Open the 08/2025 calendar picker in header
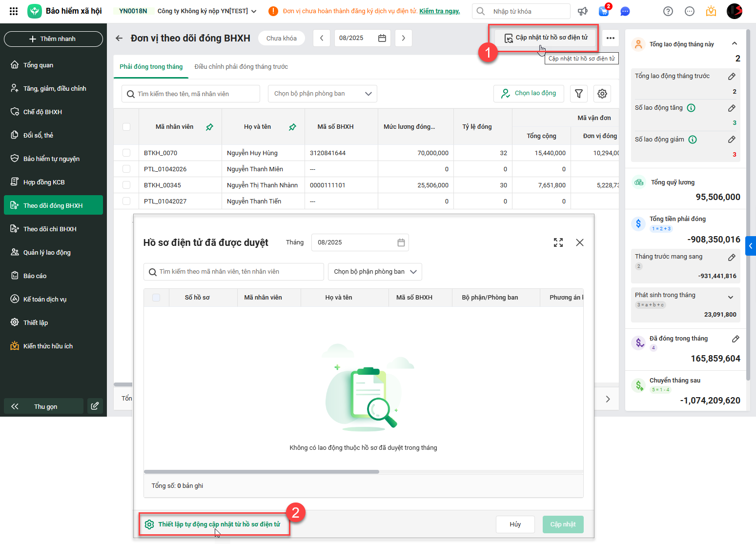This screenshot has width=756, height=544. click(382, 38)
